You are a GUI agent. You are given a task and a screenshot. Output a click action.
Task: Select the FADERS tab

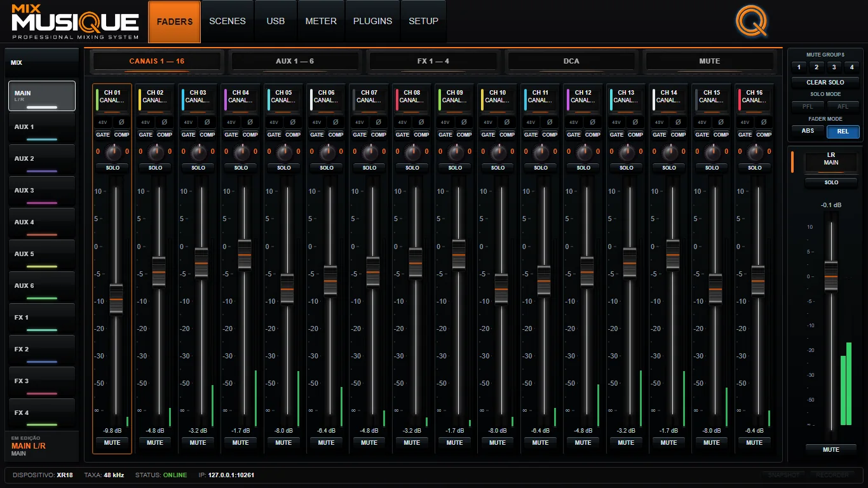click(175, 22)
